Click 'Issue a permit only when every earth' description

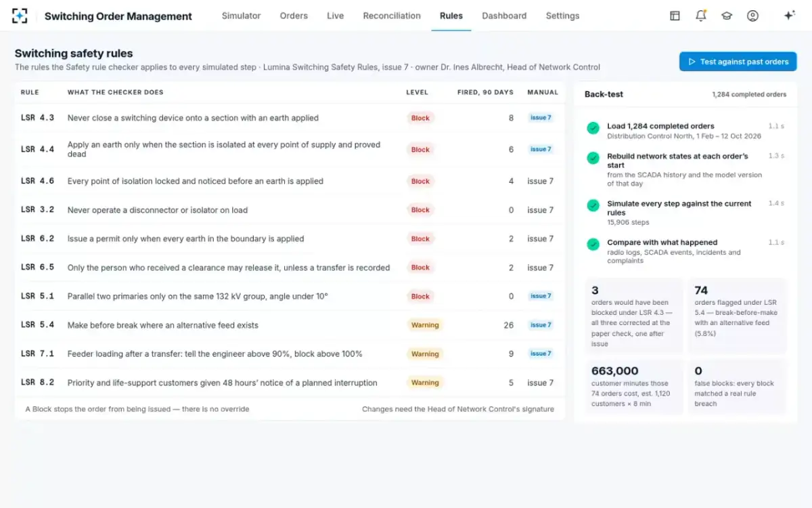[x=186, y=238]
